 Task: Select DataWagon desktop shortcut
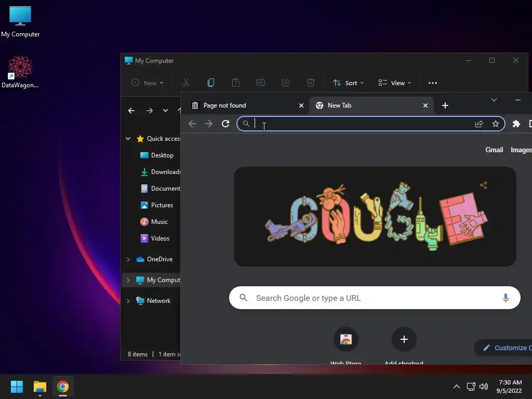(20, 72)
